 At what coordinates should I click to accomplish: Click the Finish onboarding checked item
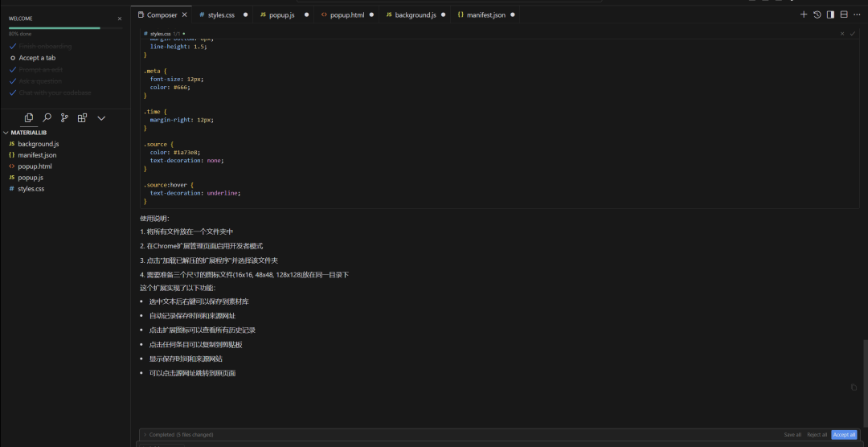(45, 46)
